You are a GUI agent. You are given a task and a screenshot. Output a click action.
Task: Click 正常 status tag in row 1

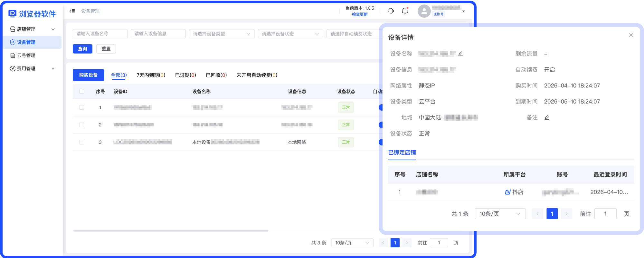346,107
